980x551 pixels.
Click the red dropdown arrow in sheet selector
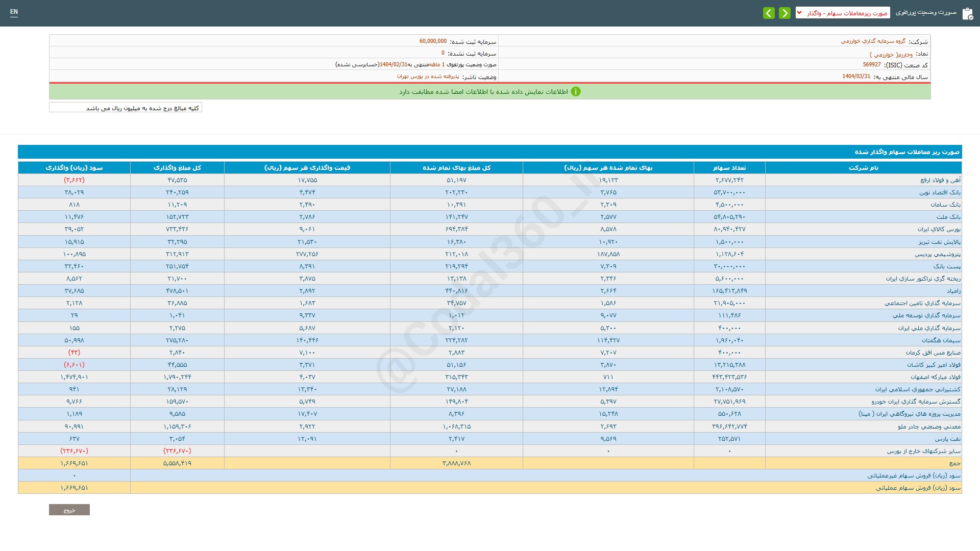point(800,13)
